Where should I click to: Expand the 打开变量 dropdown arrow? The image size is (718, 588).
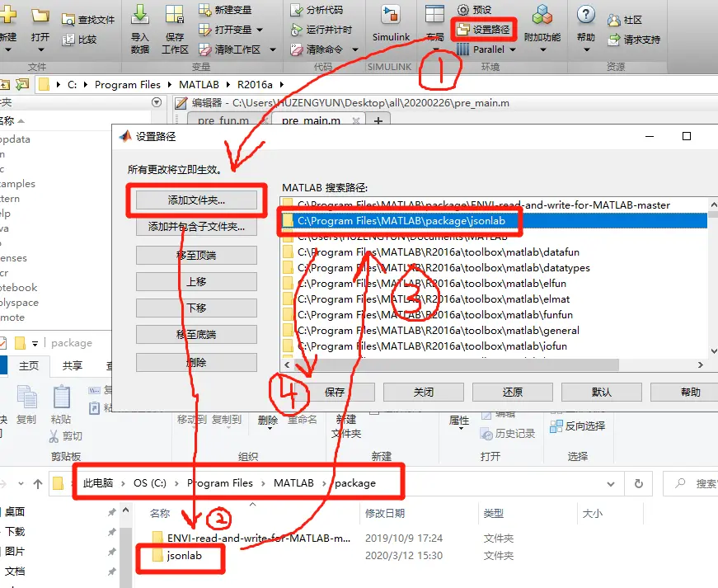[260, 30]
